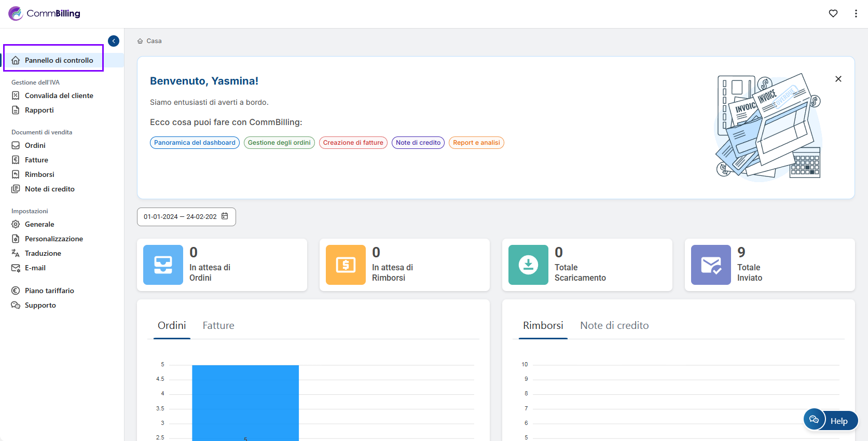
Task: Click the pending orders inbox icon
Action: (163, 265)
